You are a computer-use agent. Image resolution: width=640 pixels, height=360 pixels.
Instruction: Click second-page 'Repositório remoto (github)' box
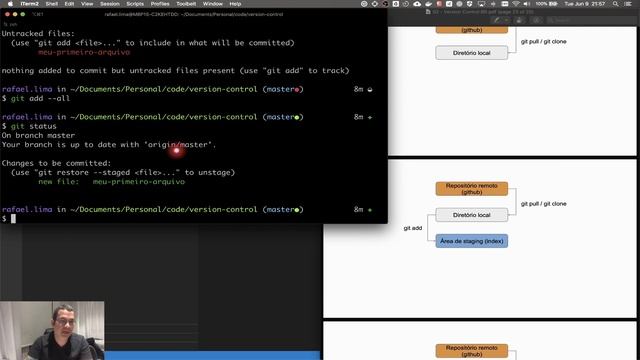471,189
